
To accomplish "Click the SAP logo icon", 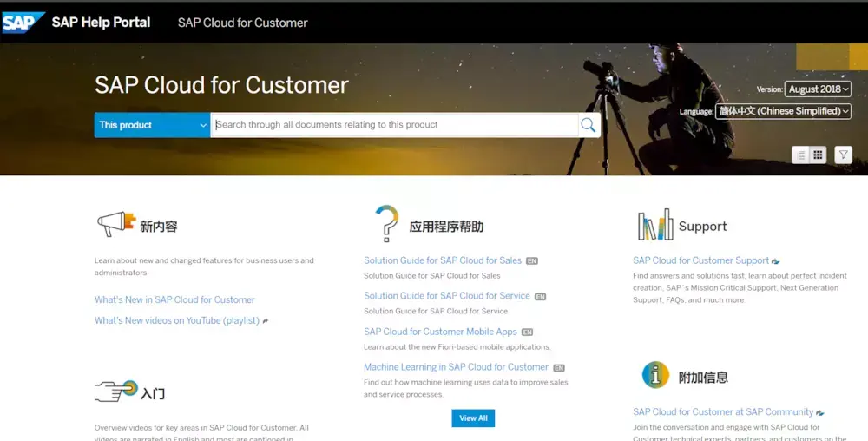I will click(x=23, y=23).
